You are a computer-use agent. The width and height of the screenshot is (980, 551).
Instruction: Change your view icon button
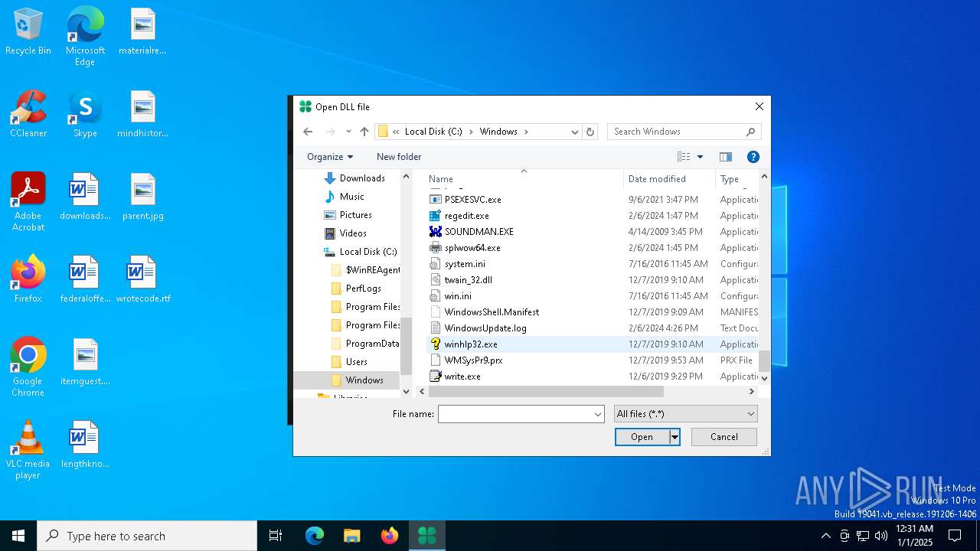click(684, 157)
